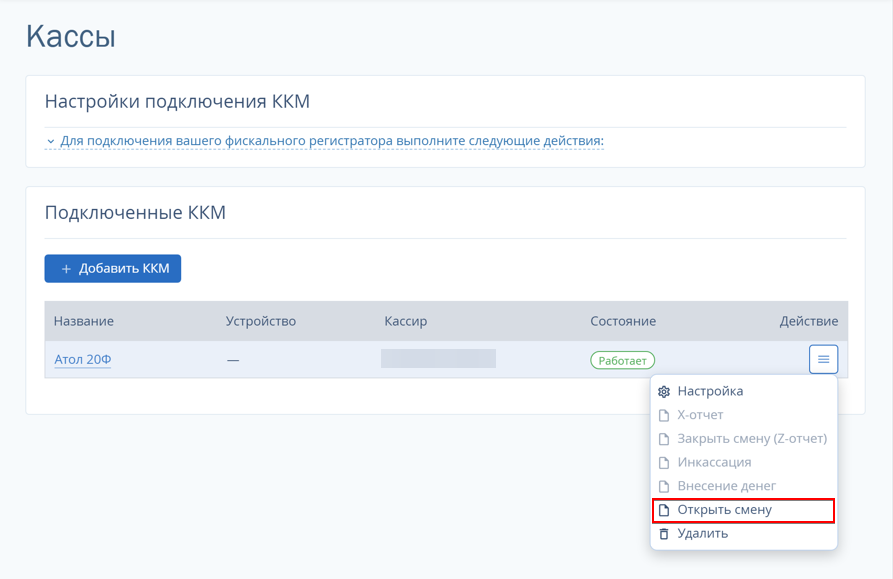Viewport: 893px width, 579px height.
Task: Click the Добавить ККМ button
Action: point(113,269)
